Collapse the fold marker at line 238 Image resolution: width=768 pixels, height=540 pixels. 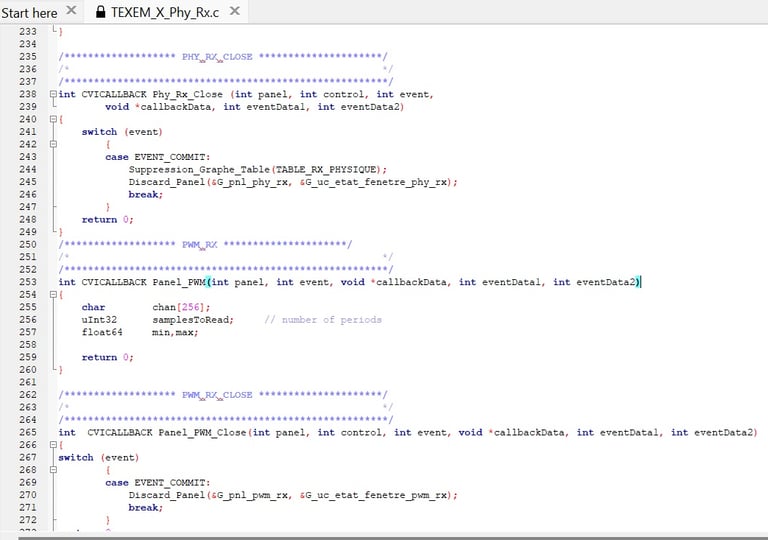pyautogui.click(x=53, y=94)
